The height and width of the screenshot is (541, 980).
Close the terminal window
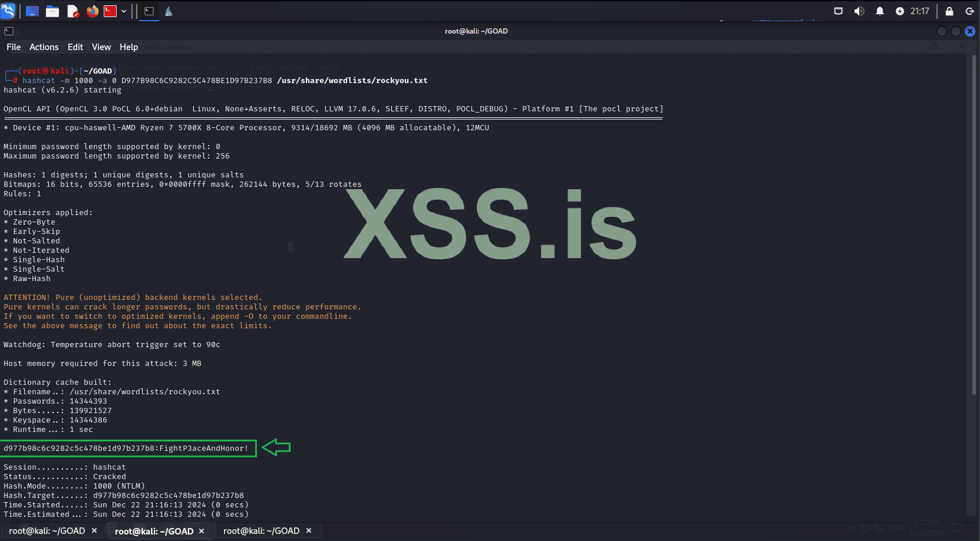click(970, 31)
